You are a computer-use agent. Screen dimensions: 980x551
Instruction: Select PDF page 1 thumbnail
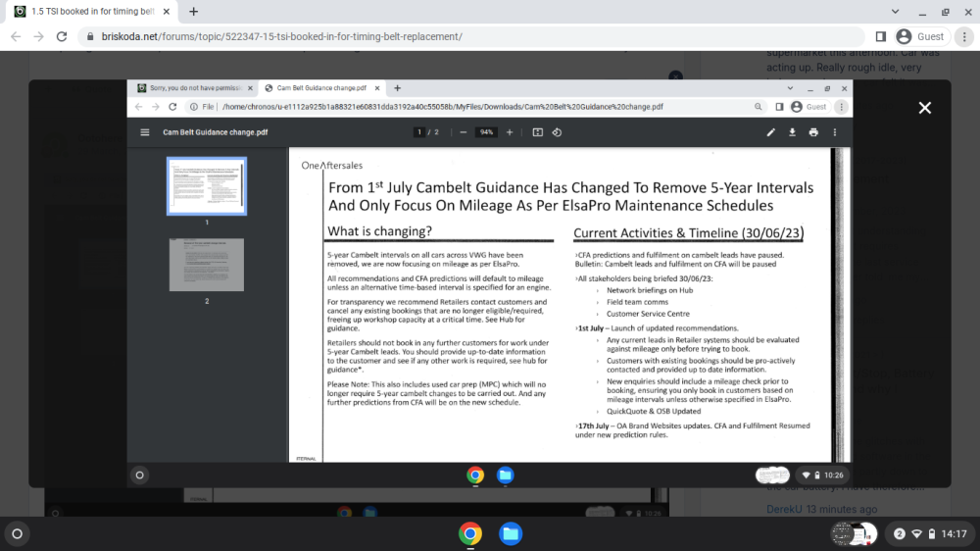[x=207, y=186]
